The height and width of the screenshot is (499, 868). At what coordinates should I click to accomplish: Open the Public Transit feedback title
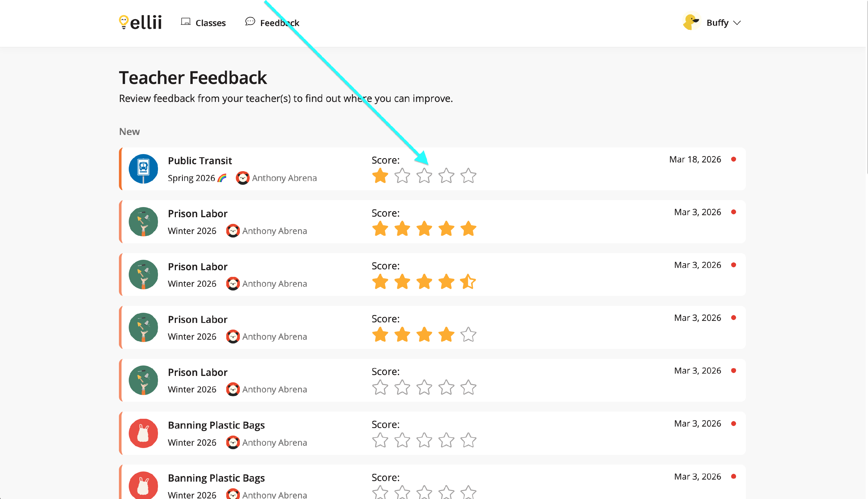click(200, 160)
